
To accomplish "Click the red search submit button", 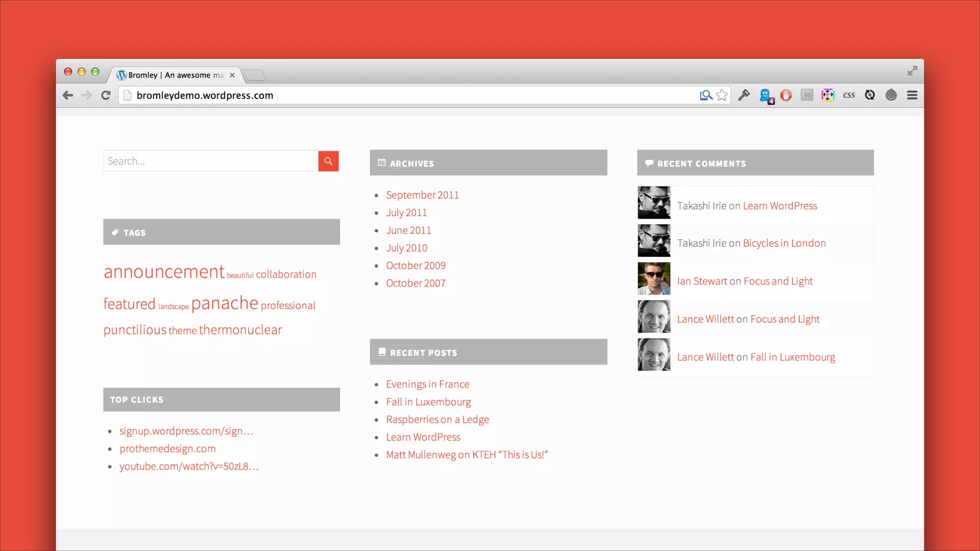I will tap(328, 161).
